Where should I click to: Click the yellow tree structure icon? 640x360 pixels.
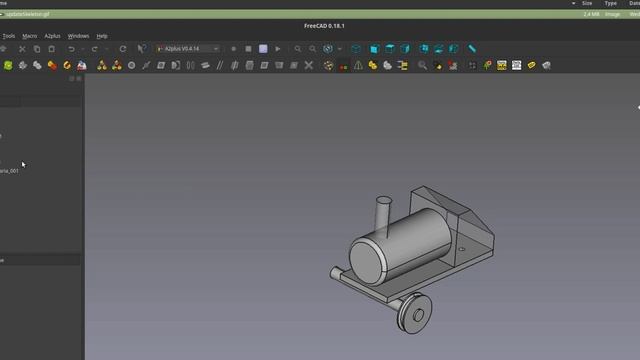pos(402,65)
